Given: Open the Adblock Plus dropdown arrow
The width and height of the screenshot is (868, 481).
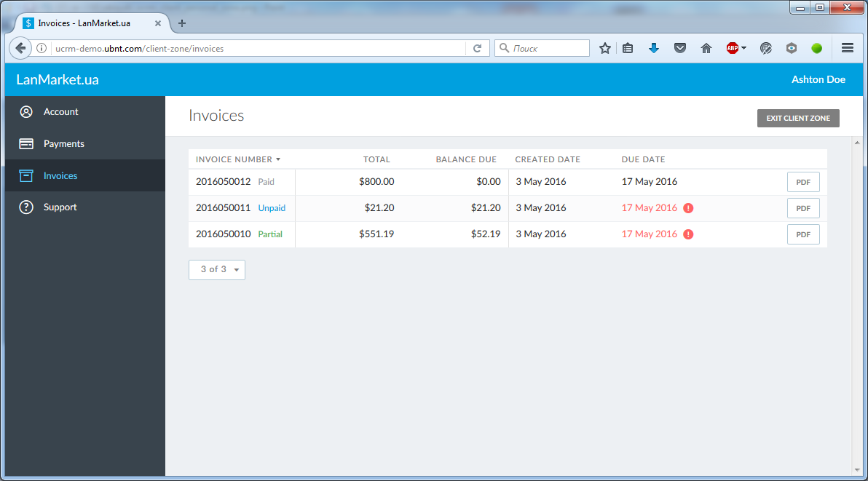Looking at the screenshot, I should [743, 48].
